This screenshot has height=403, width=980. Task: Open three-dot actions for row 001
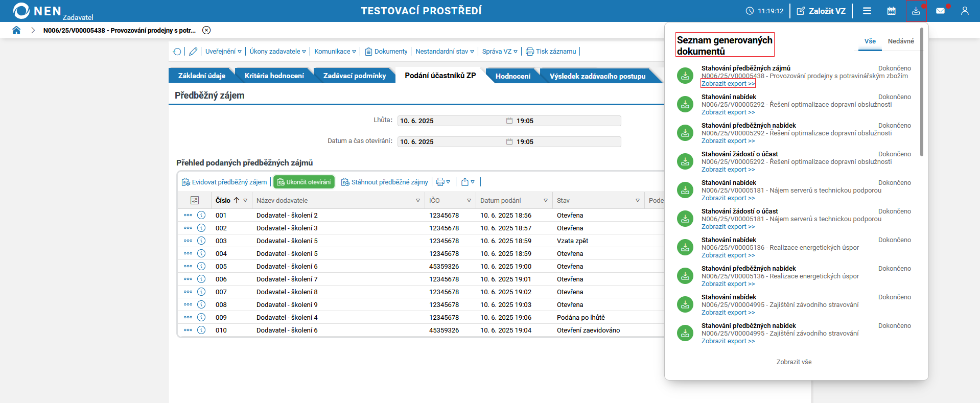(188, 215)
